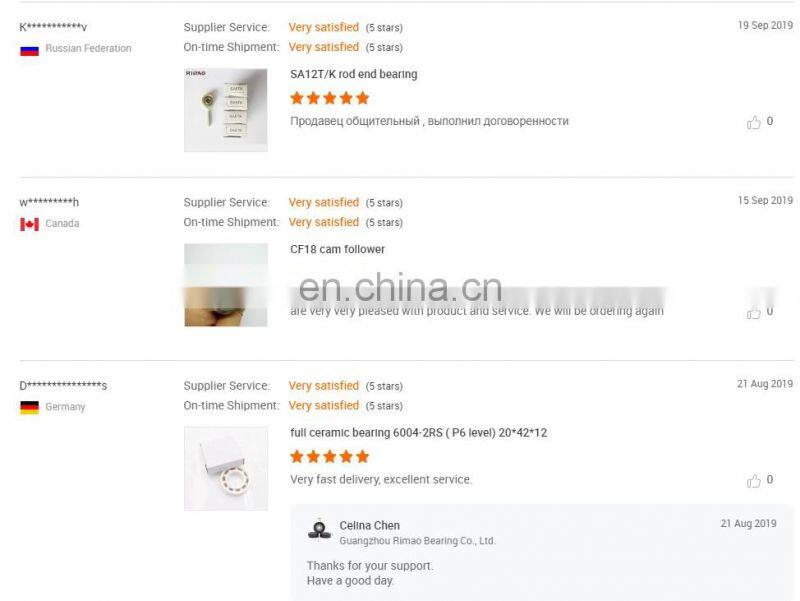Viewport: 800px width, 601px height.
Task: Click reviewer name K***********v
Action: (53, 27)
